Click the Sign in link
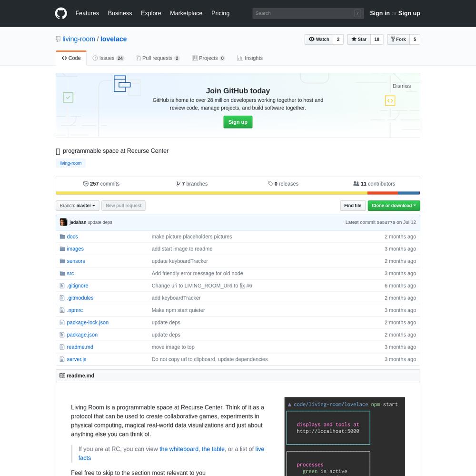This screenshot has height=476, width=476. point(380,13)
